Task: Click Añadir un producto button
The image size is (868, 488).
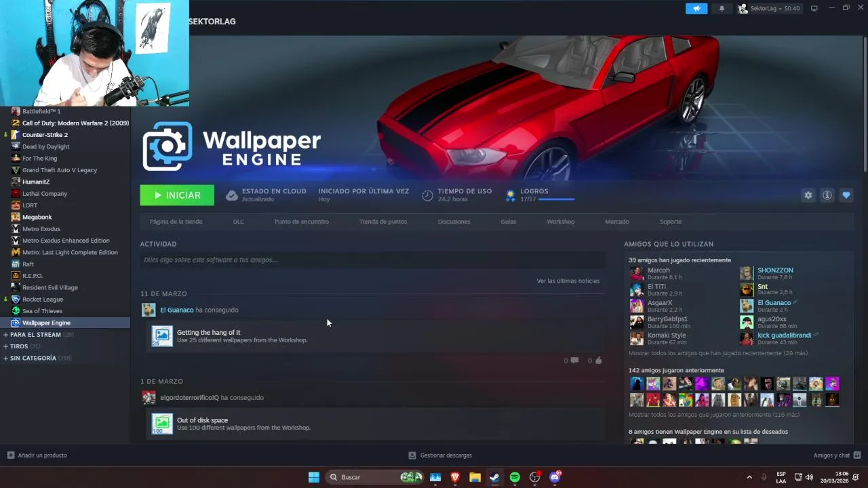Action: [37, 455]
